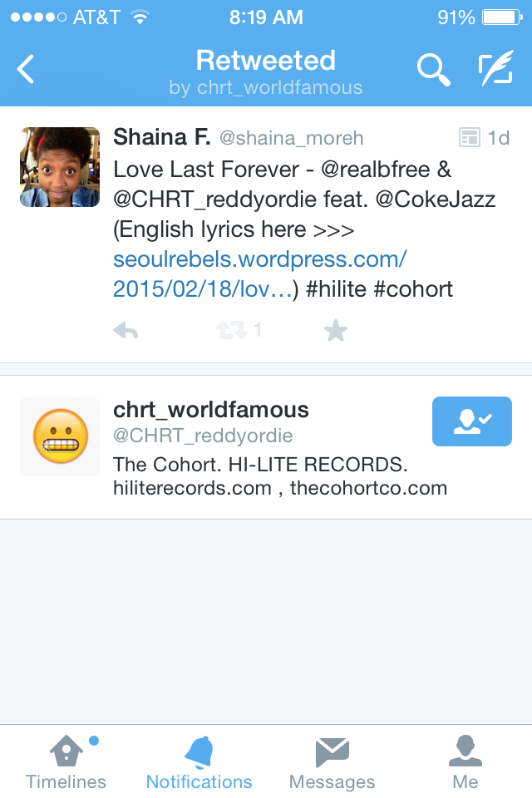
Task: Open the tweet summary card icon
Action: (x=469, y=137)
